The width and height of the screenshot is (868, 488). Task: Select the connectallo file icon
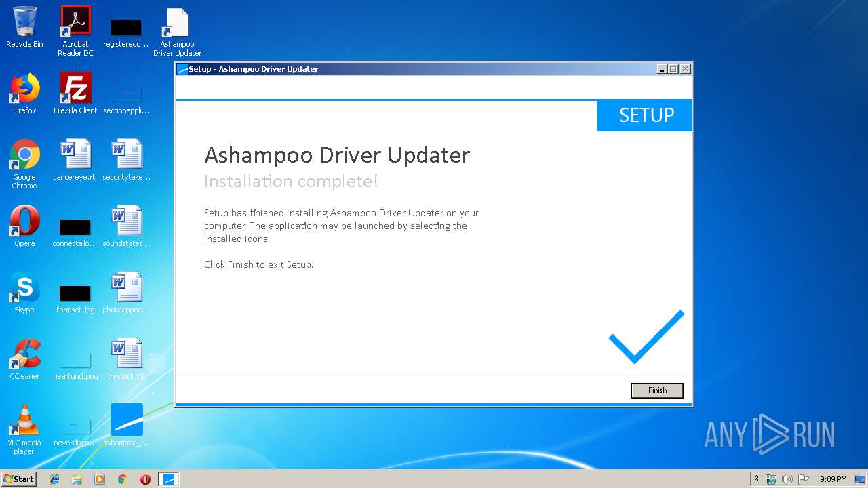(75, 231)
